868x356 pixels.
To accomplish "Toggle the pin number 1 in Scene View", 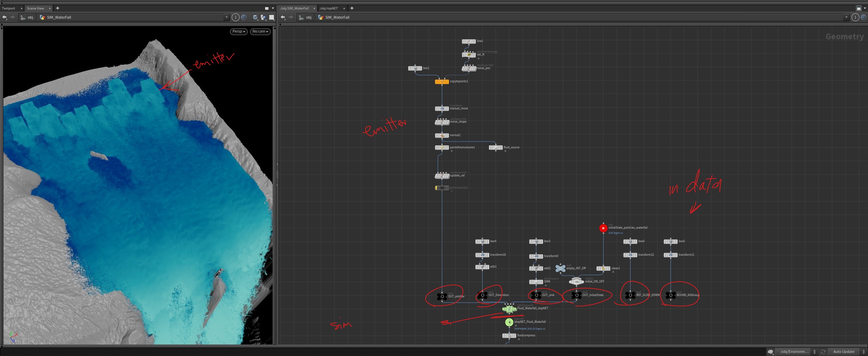I will 235,17.
